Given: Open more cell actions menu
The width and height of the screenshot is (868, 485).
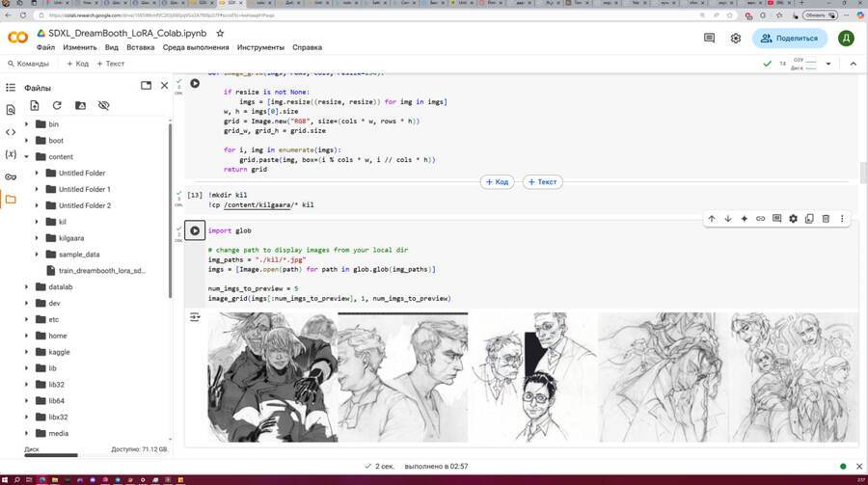Looking at the screenshot, I should (x=842, y=219).
